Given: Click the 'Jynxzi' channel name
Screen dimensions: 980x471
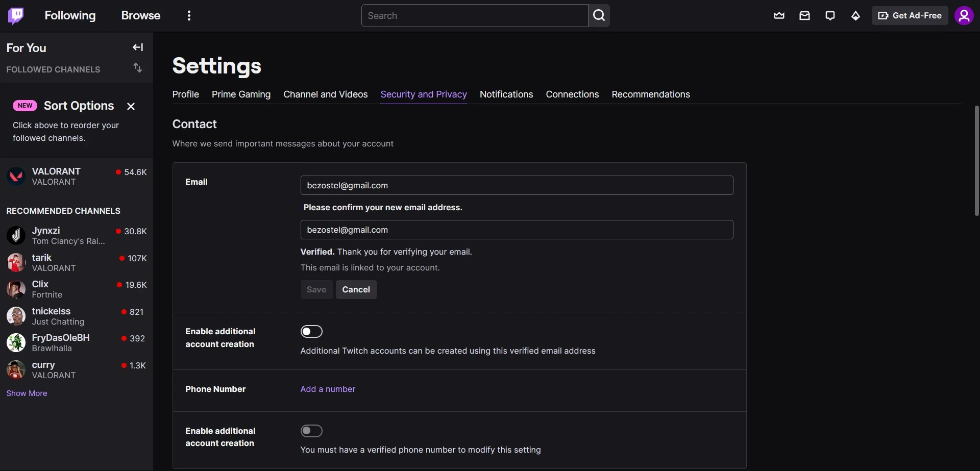Looking at the screenshot, I should 46,231.
